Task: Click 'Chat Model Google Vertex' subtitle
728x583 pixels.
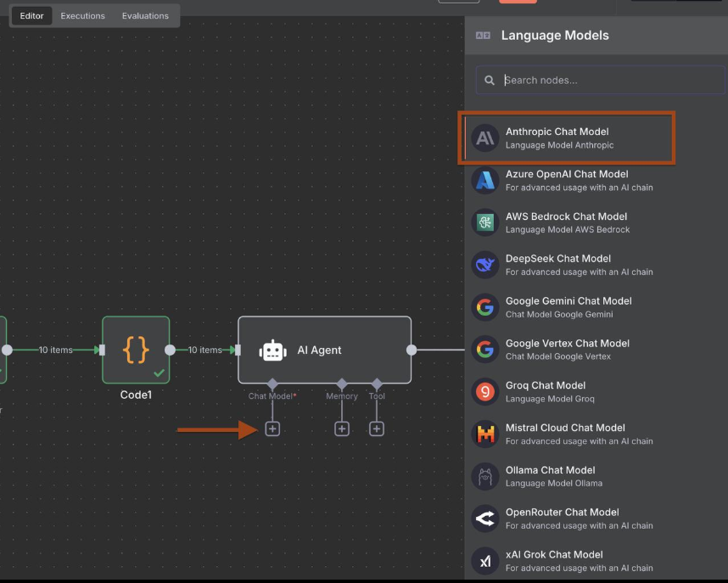Action: (558, 356)
